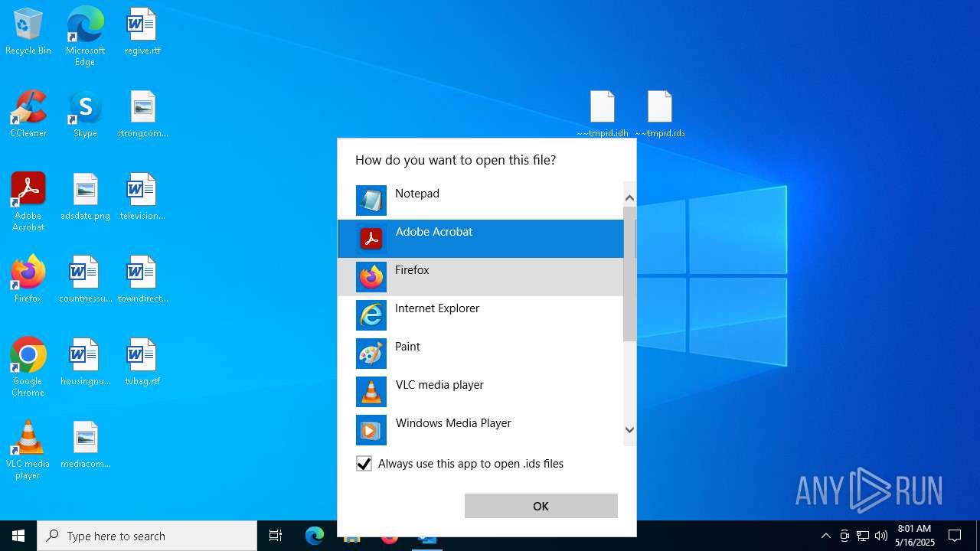This screenshot has height=551, width=980.
Task: Select the regive.rtf file on the desktop
Action: pyautogui.click(x=142, y=32)
